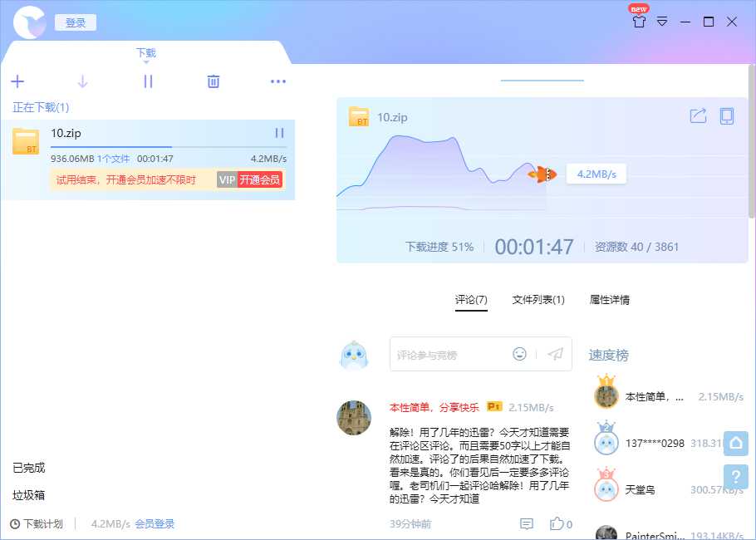Screen dimensions: 756x540
Task: Click the 开通会员 VIP button
Action: 260,179
